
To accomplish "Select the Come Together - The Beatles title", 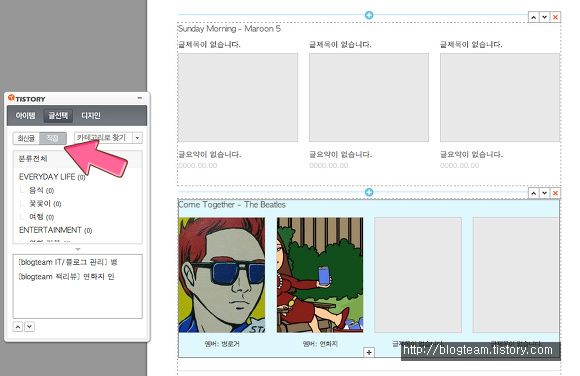I will 232,205.
